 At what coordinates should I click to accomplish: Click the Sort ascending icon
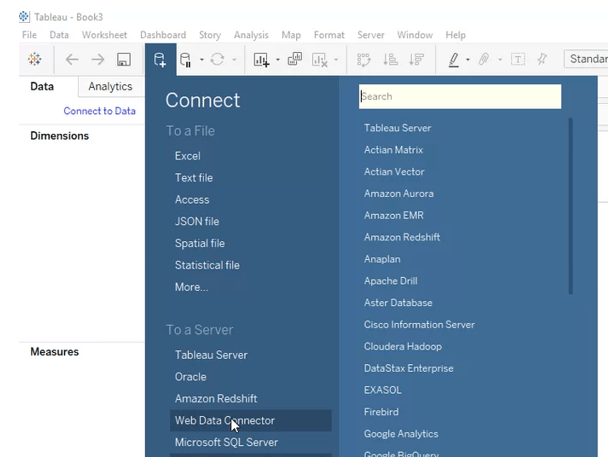[390, 59]
